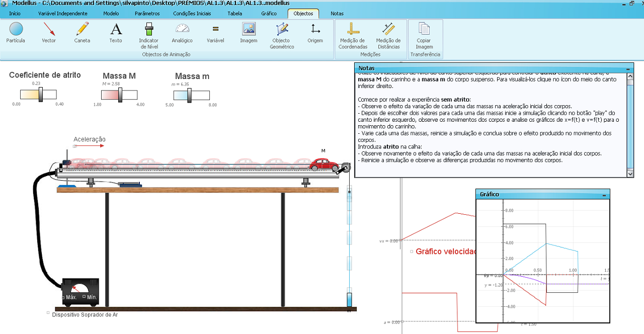The width and height of the screenshot is (644, 334).
Task: Select the Aceleração vector arrow
Action: tap(89, 146)
